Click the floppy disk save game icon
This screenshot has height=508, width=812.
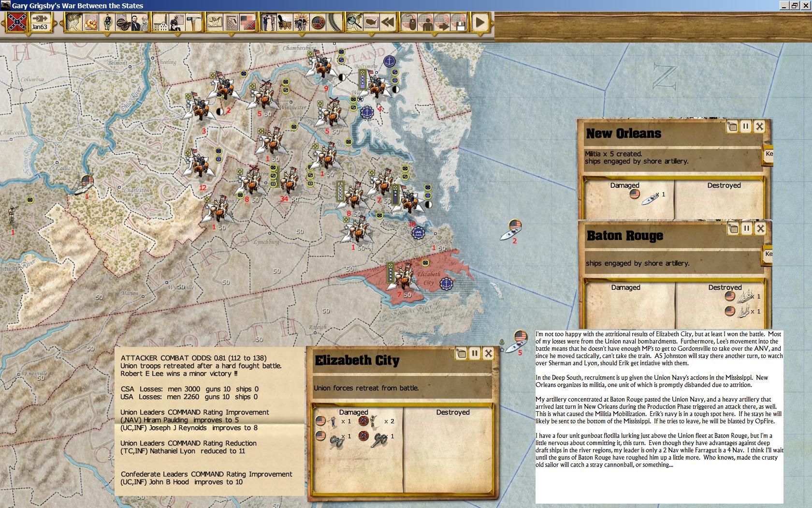tap(459, 22)
